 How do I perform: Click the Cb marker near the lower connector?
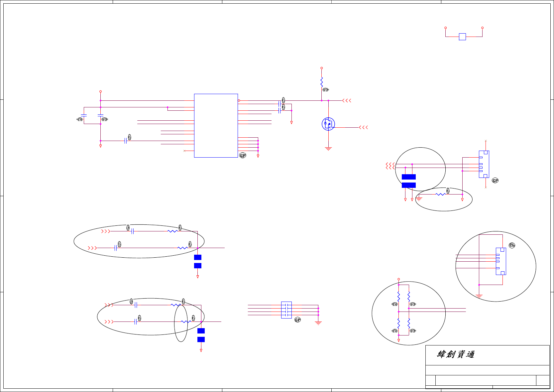(512, 245)
